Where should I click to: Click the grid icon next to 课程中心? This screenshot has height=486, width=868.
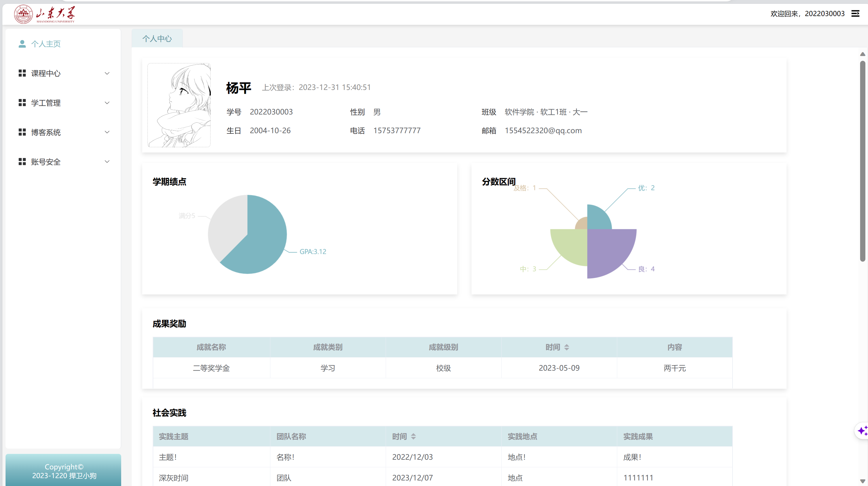(x=22, y=73)
